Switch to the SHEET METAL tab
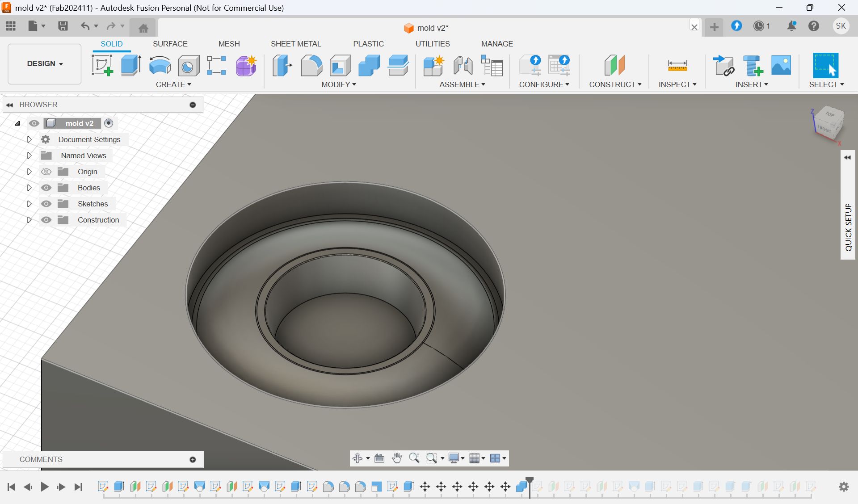This screenshot has height=504, width=858. click(x=296, y=44)
